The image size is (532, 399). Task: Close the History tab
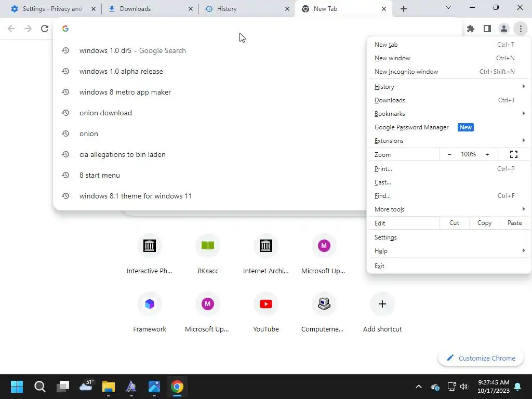[287, 9]
